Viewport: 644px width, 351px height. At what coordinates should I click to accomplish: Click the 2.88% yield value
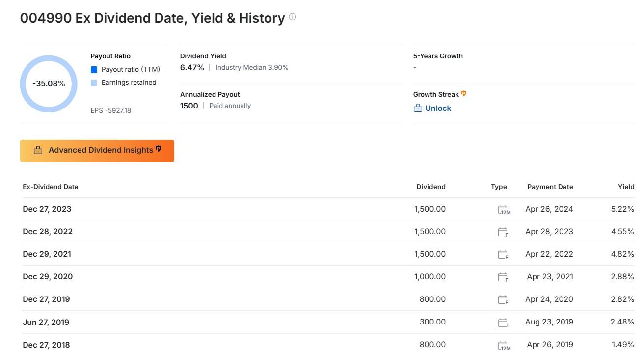[623, 277]
